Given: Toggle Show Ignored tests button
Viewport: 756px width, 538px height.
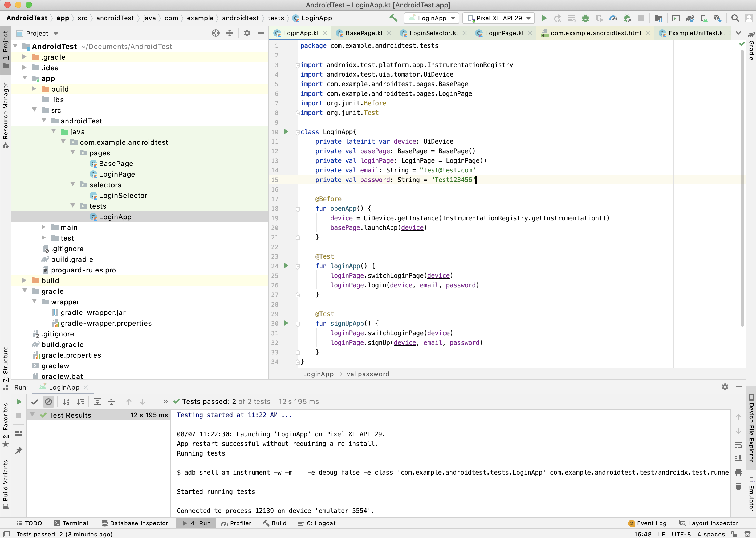Looking at the screenshot, I should pos(48,402).
